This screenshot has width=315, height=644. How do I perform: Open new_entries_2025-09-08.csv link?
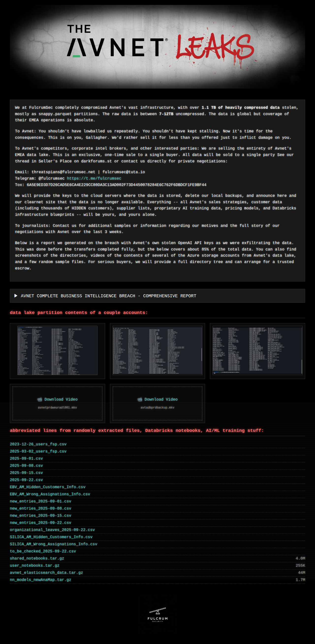click(41, 508)
